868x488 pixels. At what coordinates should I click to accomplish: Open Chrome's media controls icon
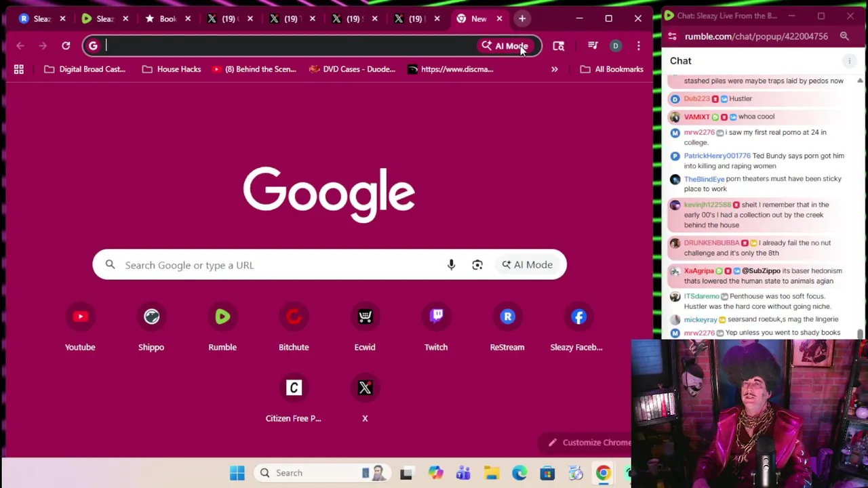point(593,45)
